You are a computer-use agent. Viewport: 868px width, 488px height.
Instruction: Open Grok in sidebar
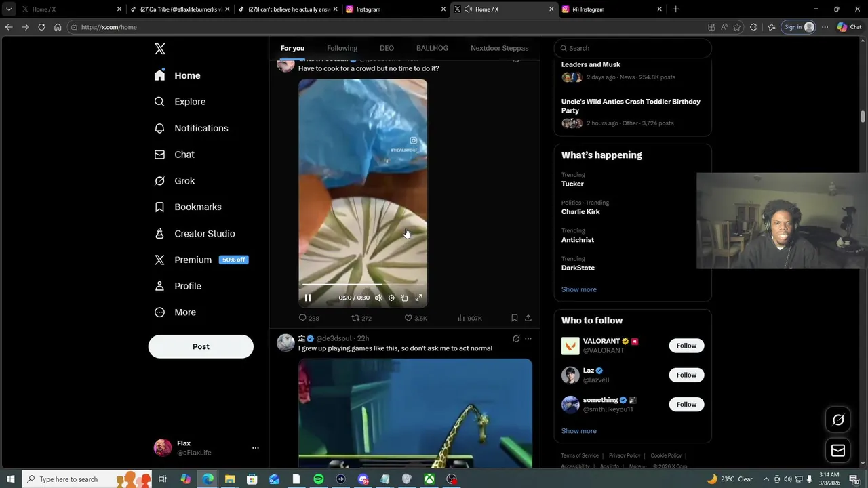click(x=174, y=181)
